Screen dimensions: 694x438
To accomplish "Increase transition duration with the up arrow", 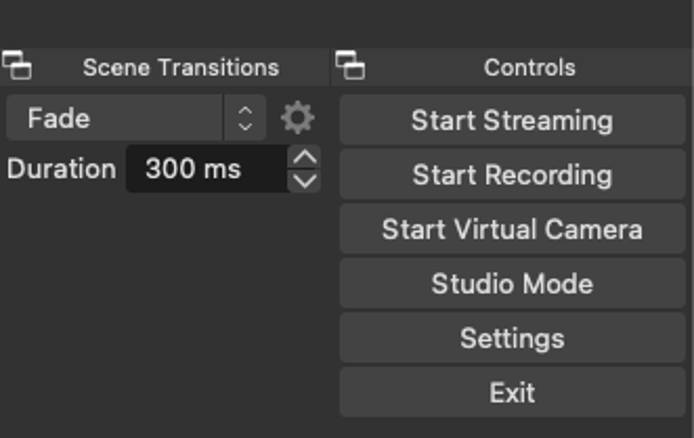I will [304, 157].
